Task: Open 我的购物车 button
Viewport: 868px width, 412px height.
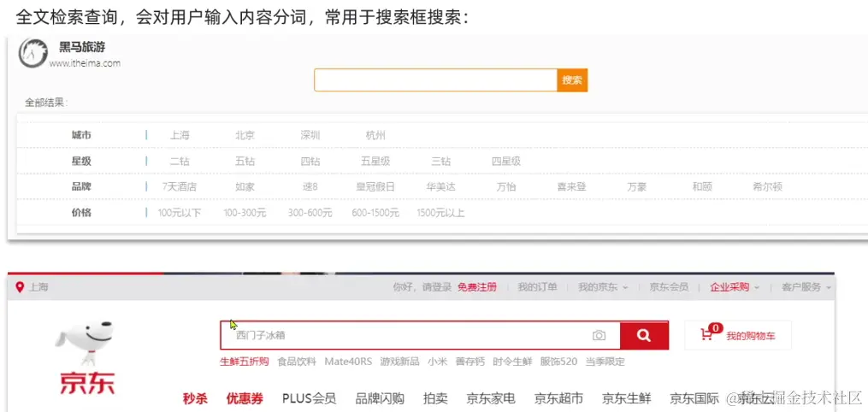Action: tap(738, 335)
